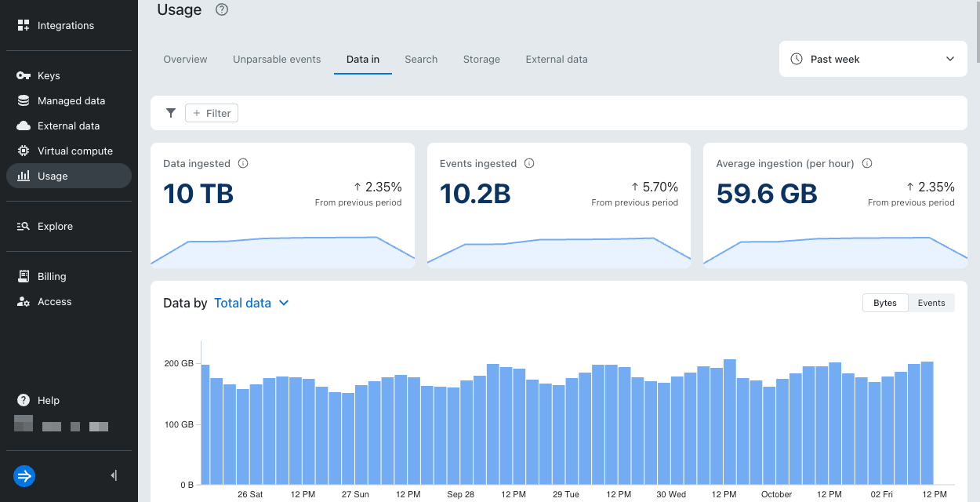
Task: Click the 10 TB data ingested value
Action: point(198,193)
